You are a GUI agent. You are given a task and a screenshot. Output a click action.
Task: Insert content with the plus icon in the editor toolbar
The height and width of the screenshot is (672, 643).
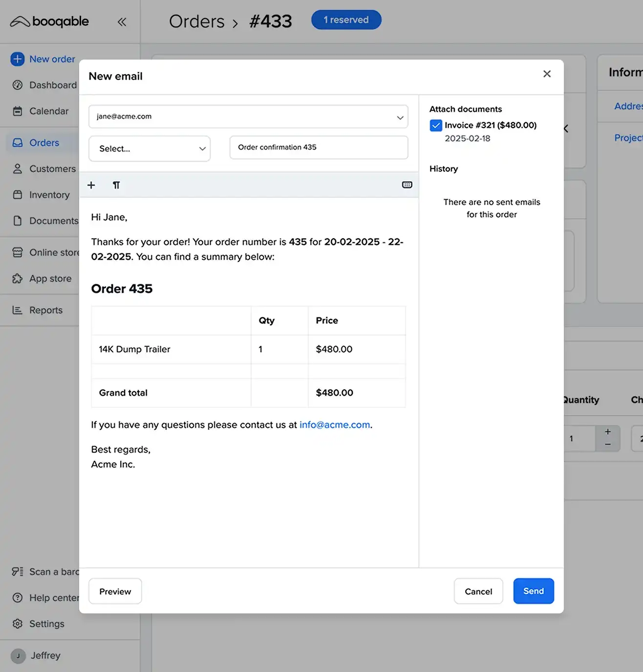click(x=91, y=185)
